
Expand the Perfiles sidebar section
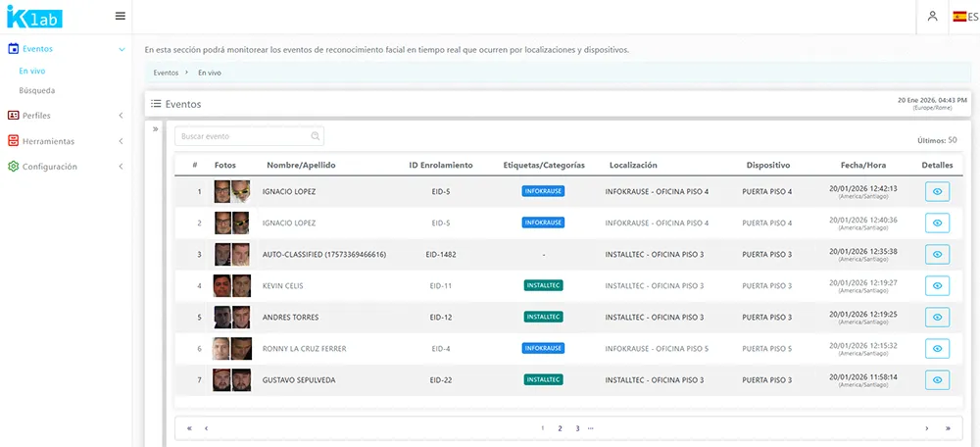pyautogui.click(x=121, y=116)
